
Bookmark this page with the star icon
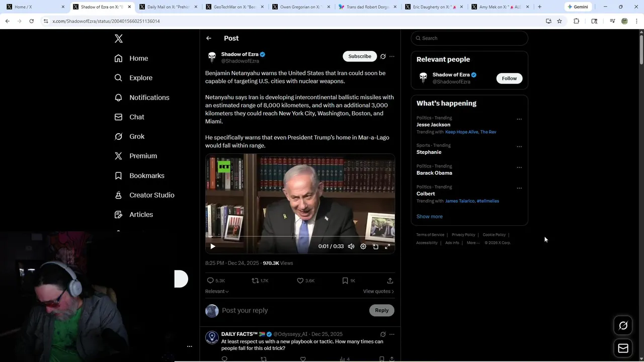559,21
